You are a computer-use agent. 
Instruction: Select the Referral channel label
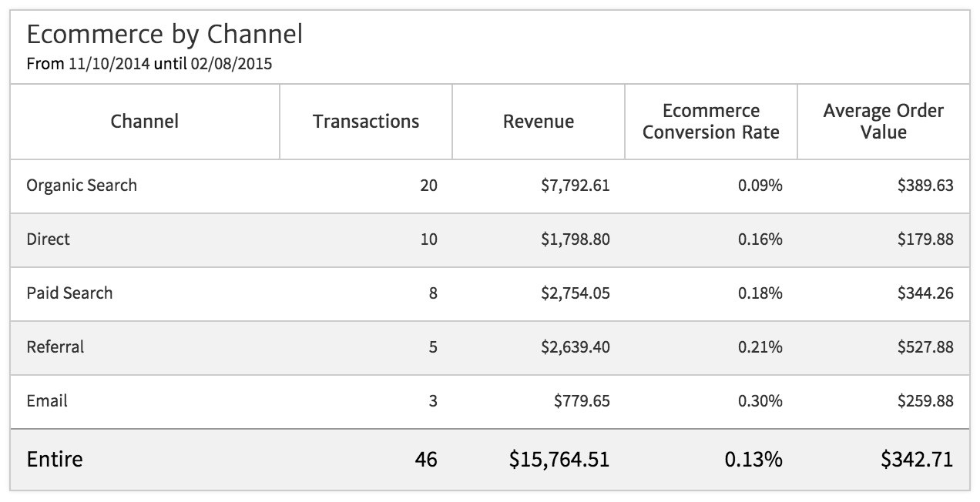coord(55,347)
